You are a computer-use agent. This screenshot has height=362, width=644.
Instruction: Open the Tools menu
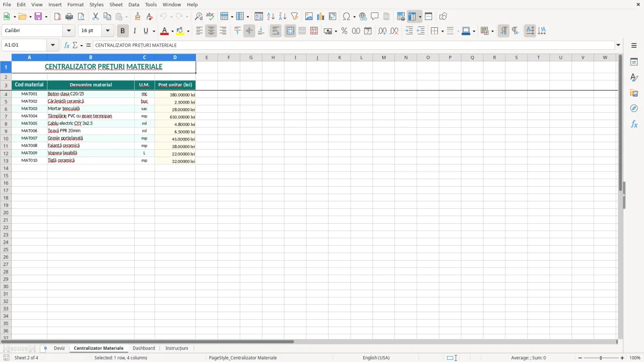151,4
